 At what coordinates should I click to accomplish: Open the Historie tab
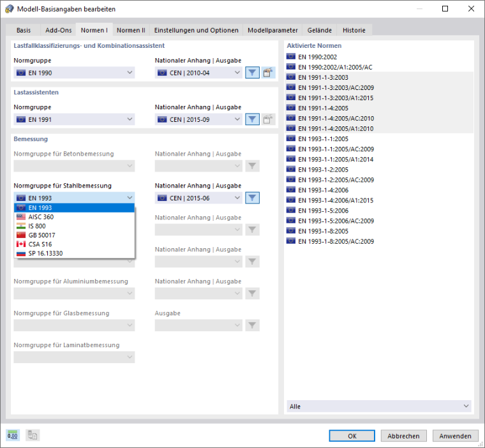pos(354,30)
